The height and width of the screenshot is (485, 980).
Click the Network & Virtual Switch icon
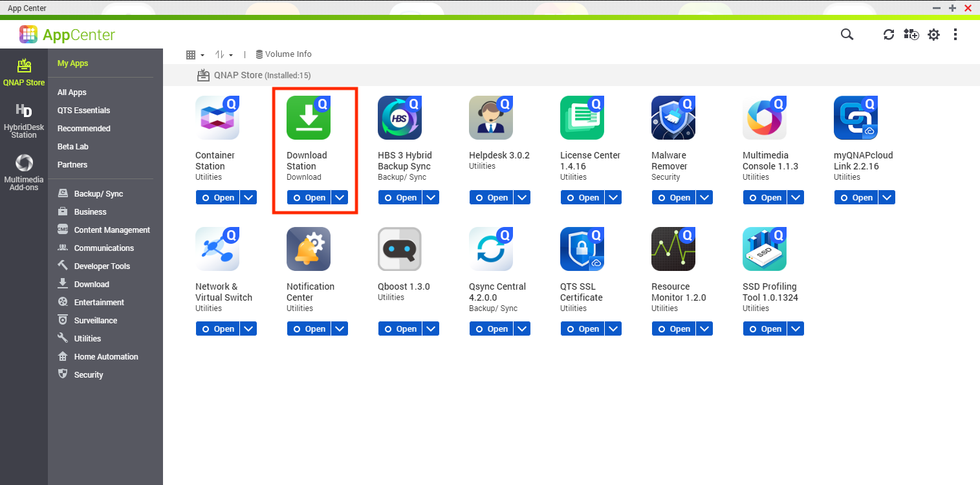217,249
